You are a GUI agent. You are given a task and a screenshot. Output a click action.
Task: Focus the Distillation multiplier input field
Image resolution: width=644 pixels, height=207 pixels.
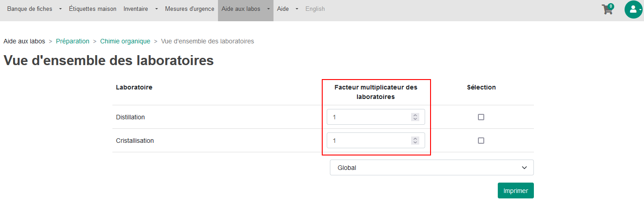376,117
